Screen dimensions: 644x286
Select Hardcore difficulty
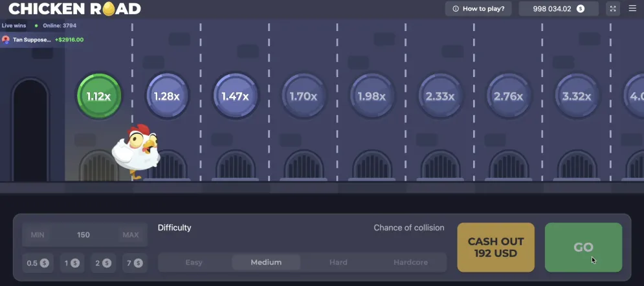410,262
